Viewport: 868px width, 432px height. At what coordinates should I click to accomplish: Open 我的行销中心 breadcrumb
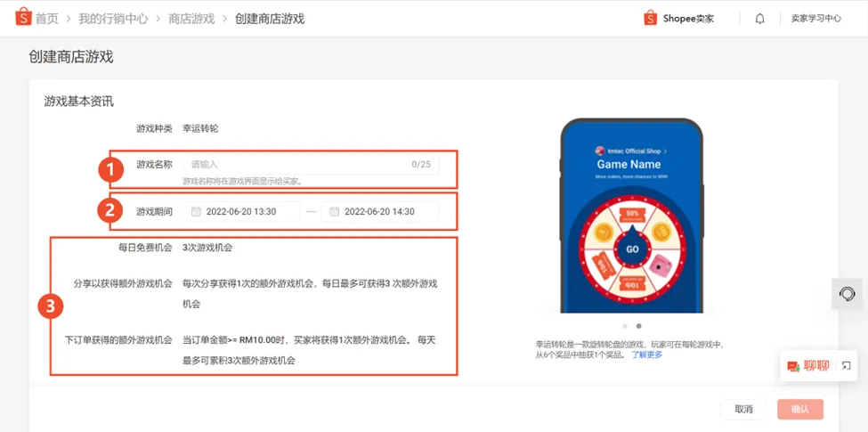(113, 19)
